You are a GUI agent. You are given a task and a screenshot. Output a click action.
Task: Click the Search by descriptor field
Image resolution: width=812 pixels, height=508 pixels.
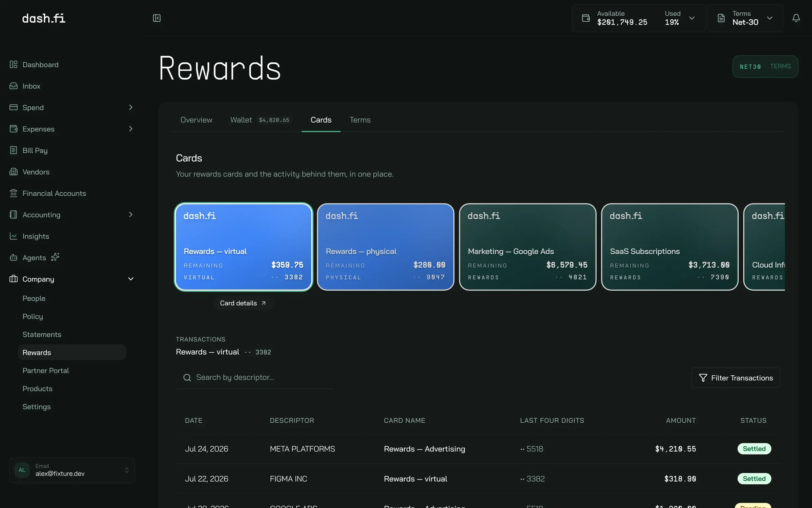[x=255, y=377]
